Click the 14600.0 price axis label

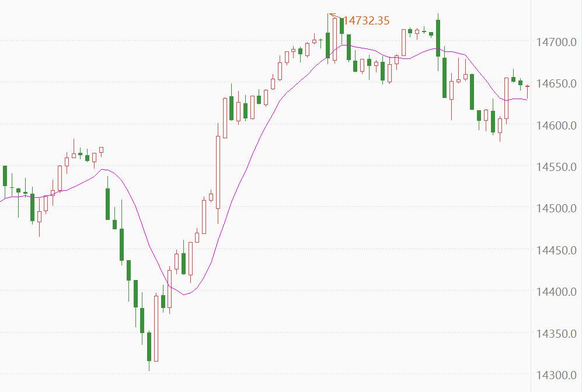[556, 125]
